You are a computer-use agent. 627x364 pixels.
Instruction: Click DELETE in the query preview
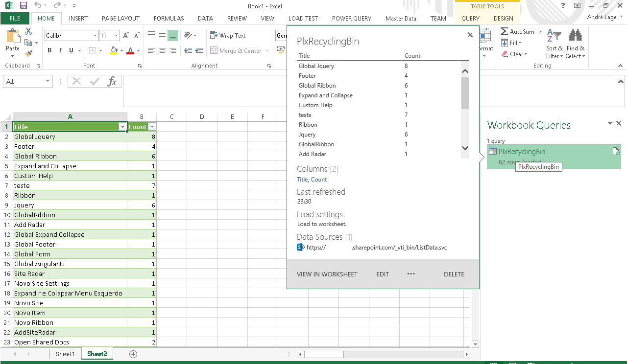click(454, 274)
